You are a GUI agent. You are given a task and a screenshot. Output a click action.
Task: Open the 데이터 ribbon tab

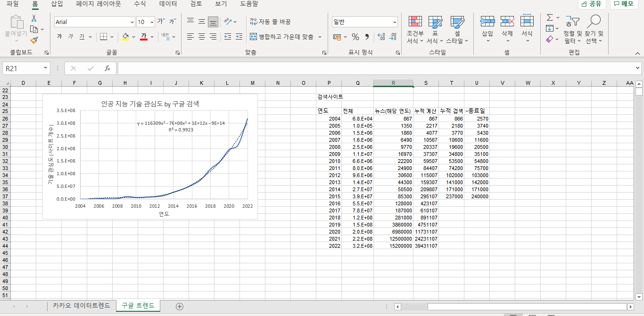[168, 4]
